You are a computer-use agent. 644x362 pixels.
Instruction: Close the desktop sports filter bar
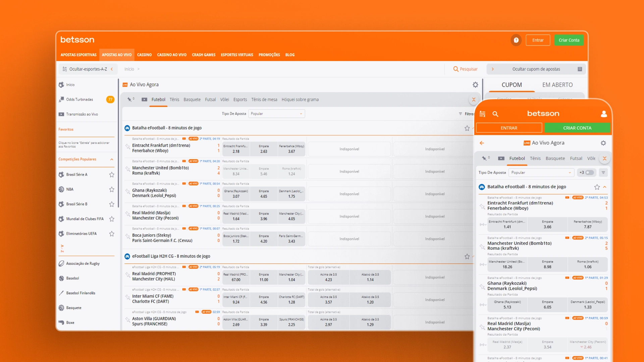[x=474, y=100]
